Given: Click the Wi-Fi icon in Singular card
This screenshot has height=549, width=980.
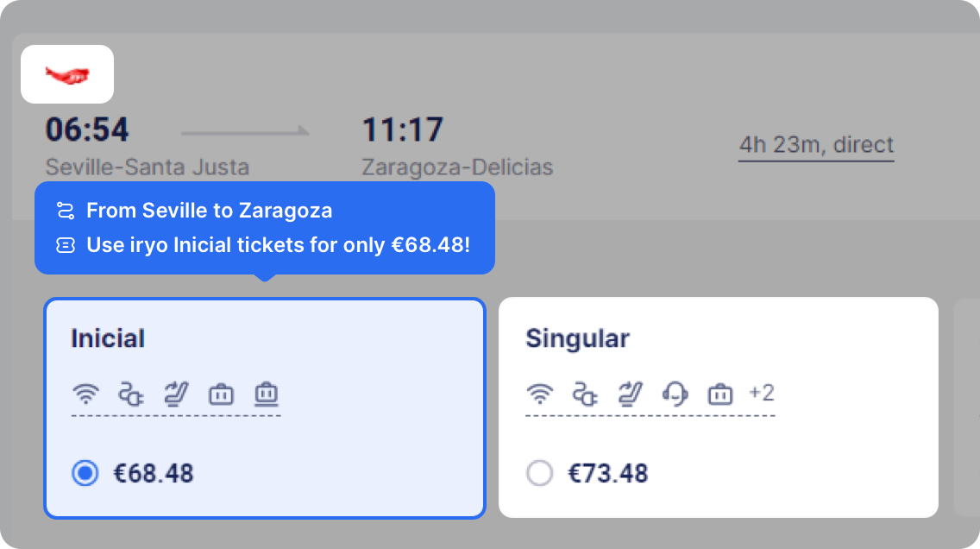Looking at the screenshot, I should tap(540, 394).
